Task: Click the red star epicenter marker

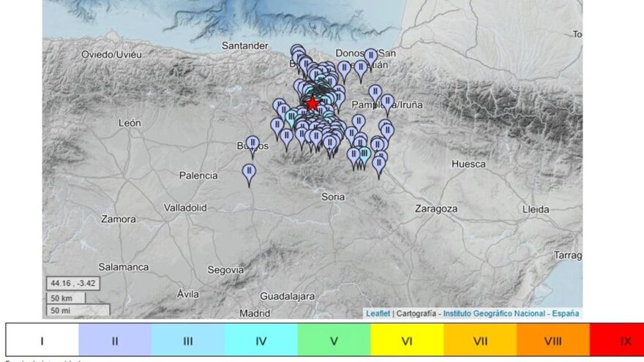Action: [312, 104]
